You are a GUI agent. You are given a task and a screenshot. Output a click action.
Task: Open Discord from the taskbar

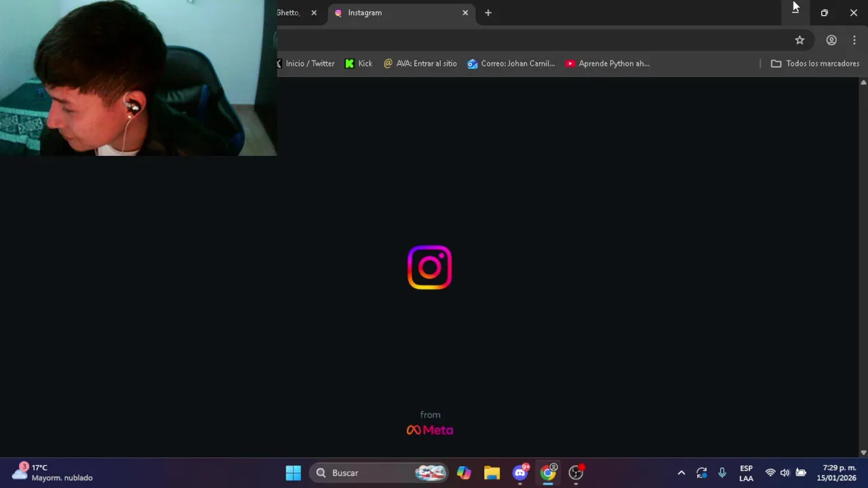pos(520,473)
